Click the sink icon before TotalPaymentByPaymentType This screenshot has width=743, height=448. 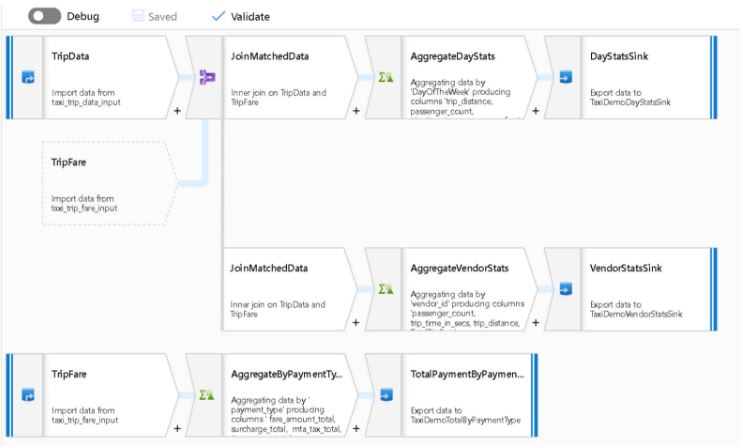point(385,394)
